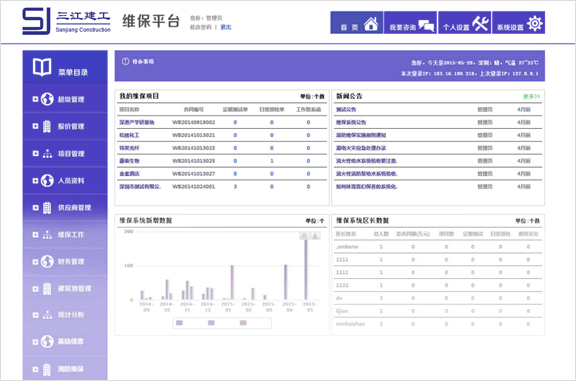Click the 退出 logout link
The image size is (576, 381).
(226, 27)
